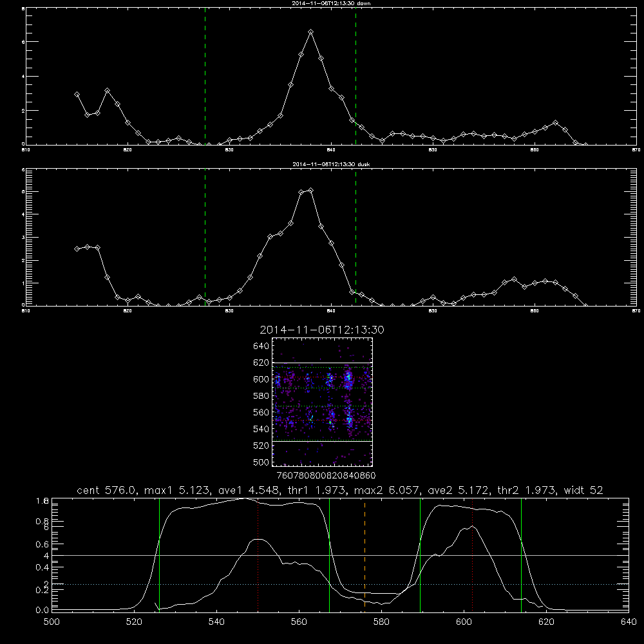The height and width of the screenshot is (644, 644).
Task: Click the y-axis label 0.6 in bottom plot
Action: point(43,544)
